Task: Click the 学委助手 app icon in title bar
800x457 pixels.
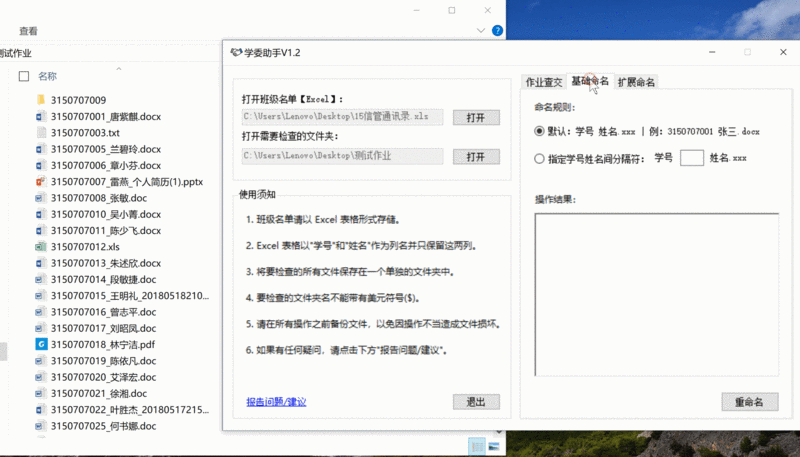Action: [x=235, y=52]
